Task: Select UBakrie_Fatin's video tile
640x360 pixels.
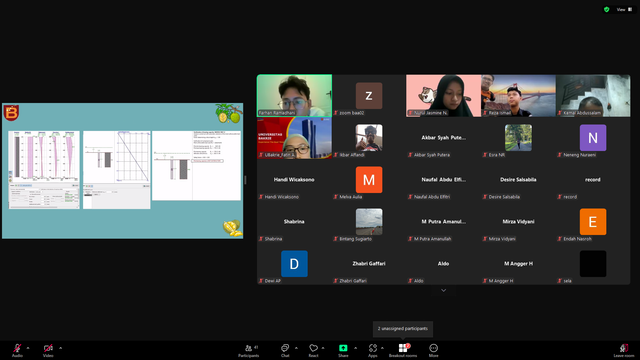Action: pos(294,138)
